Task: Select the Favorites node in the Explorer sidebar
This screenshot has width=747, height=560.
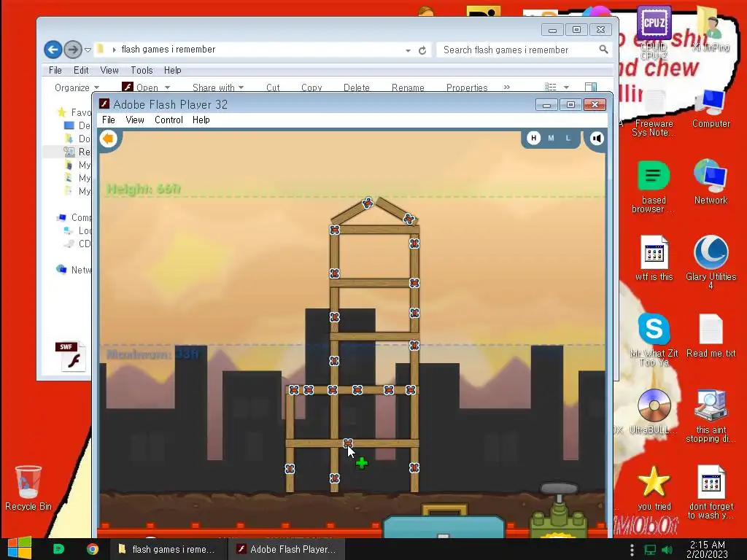Action: [74, 112]
